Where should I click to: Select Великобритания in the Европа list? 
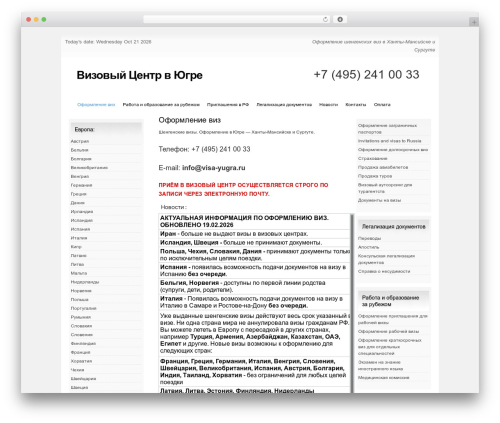coord(89,168)
